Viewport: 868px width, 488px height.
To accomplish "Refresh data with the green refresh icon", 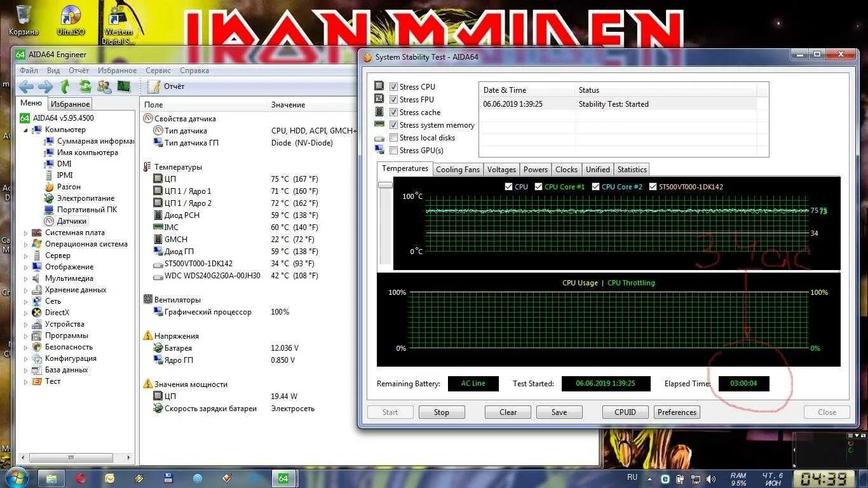I will pyautogui.click(x=85, y=86).
